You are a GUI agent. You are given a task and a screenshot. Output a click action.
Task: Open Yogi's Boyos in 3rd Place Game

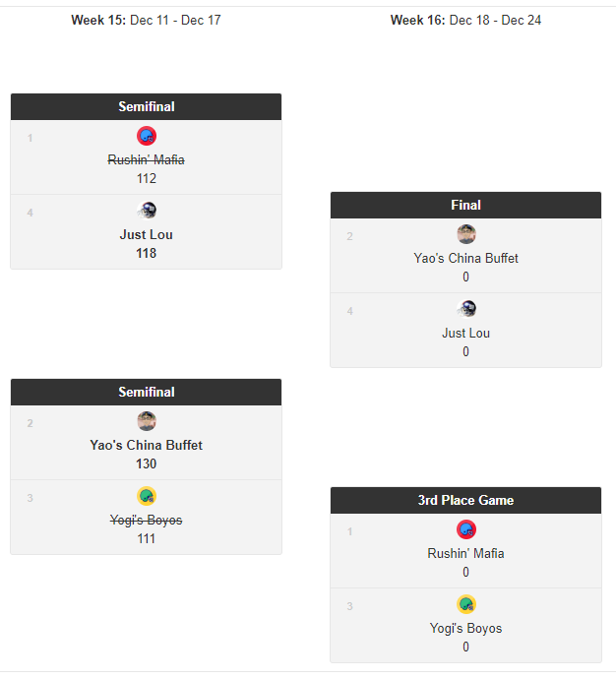tap(466, 629)
